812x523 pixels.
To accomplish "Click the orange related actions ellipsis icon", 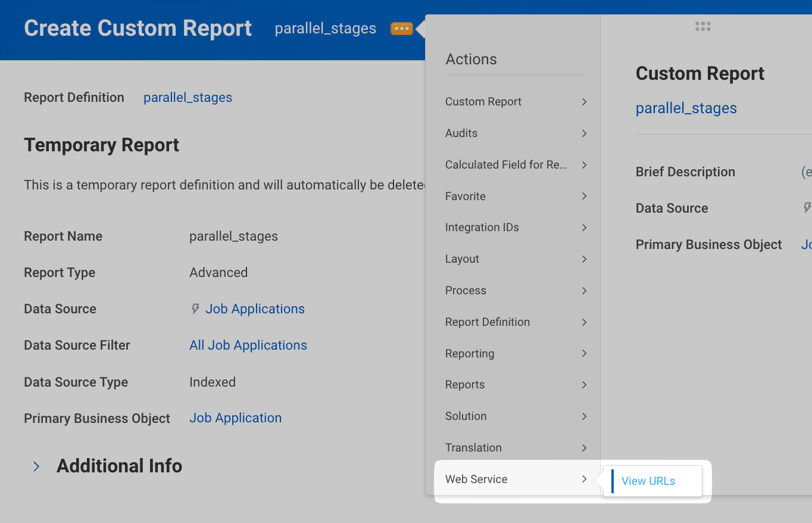I will tap(401, 29).
